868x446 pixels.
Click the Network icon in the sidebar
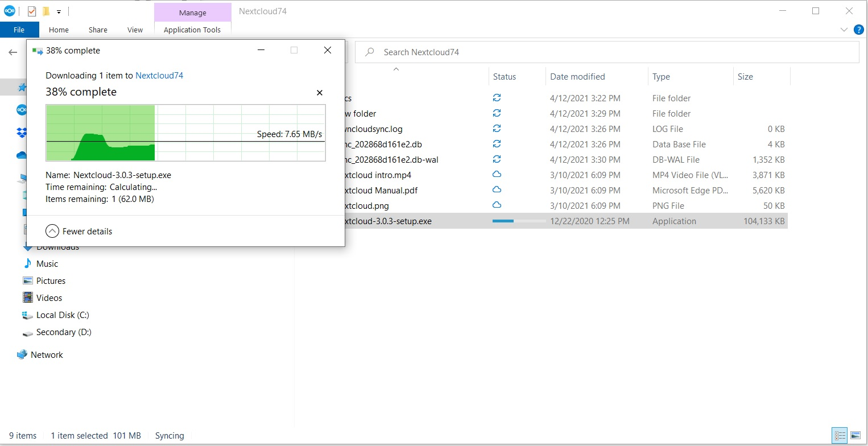[22, 354]
